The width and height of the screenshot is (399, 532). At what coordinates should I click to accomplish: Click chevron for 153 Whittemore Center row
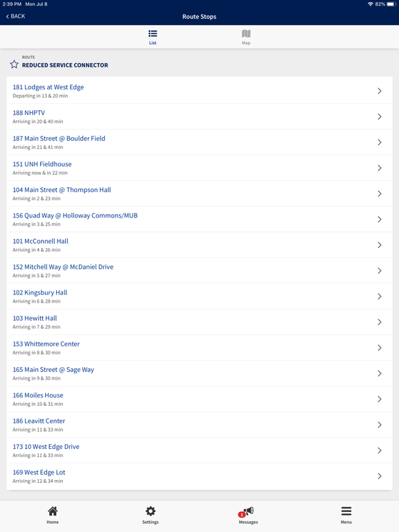coord(380,348)
